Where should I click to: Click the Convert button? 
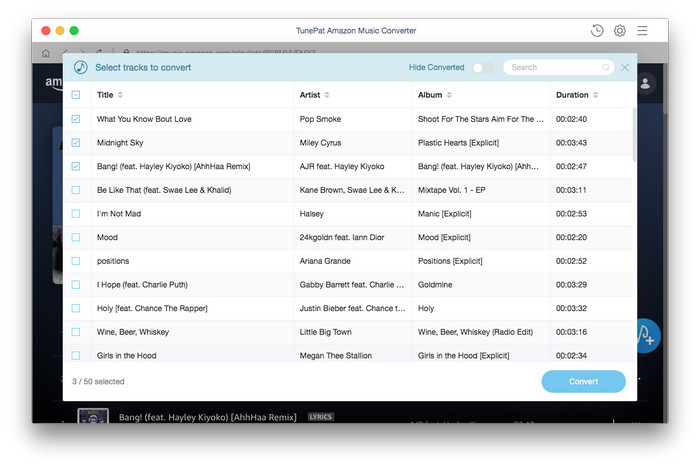point(583,381)
